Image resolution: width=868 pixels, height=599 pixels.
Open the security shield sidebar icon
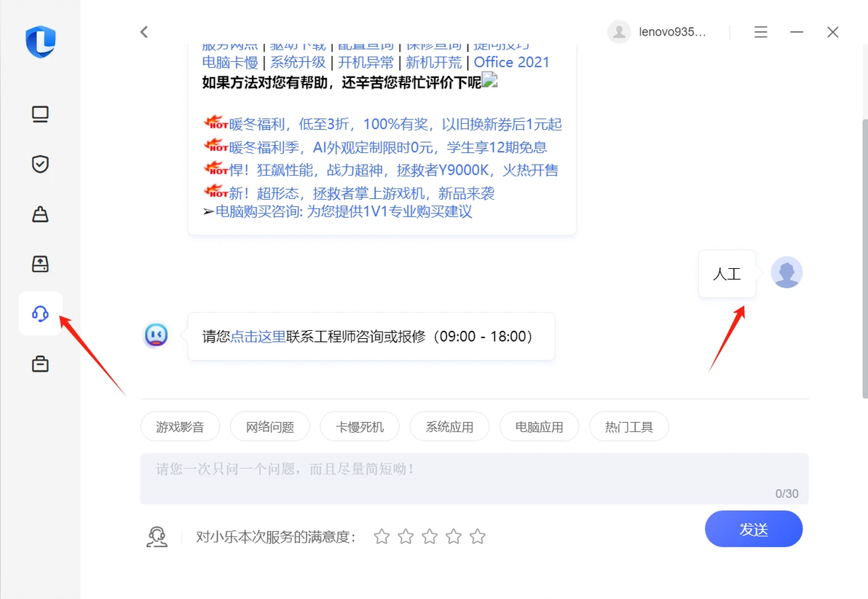pos(40,164)
